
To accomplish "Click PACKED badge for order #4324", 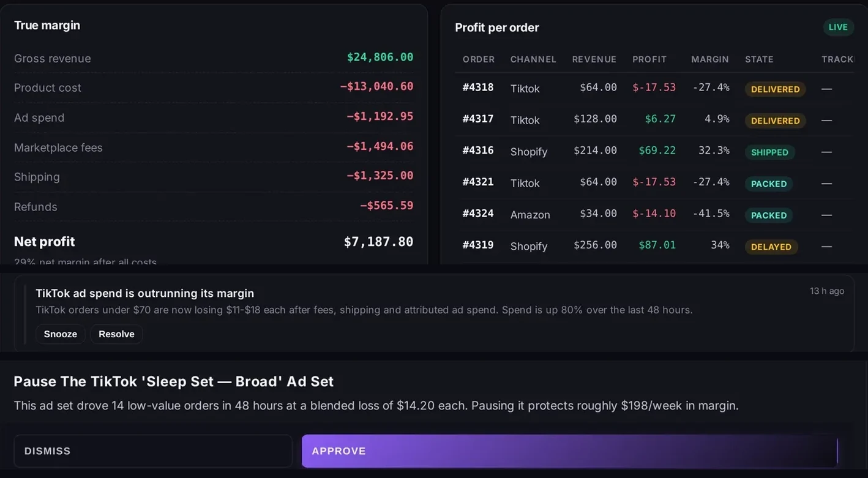I will (769, 215).
